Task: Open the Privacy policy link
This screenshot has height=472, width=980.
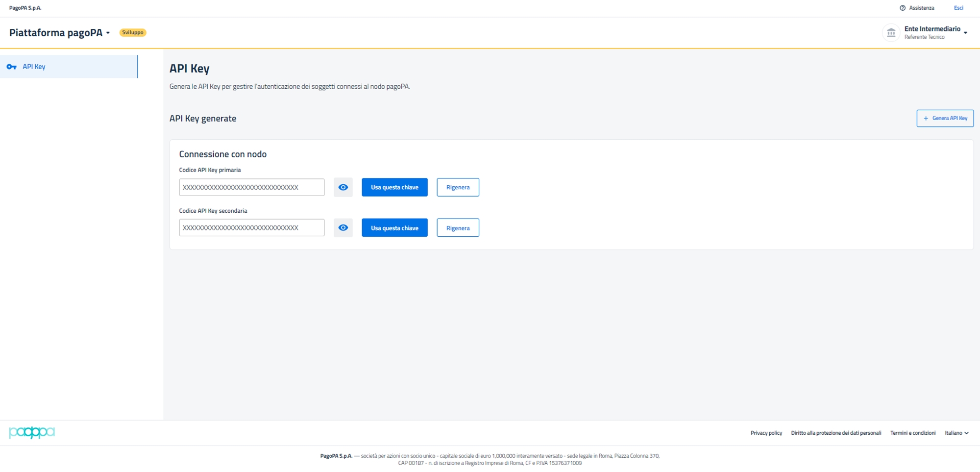Action: pyautogui.click(x=766, y=433)
